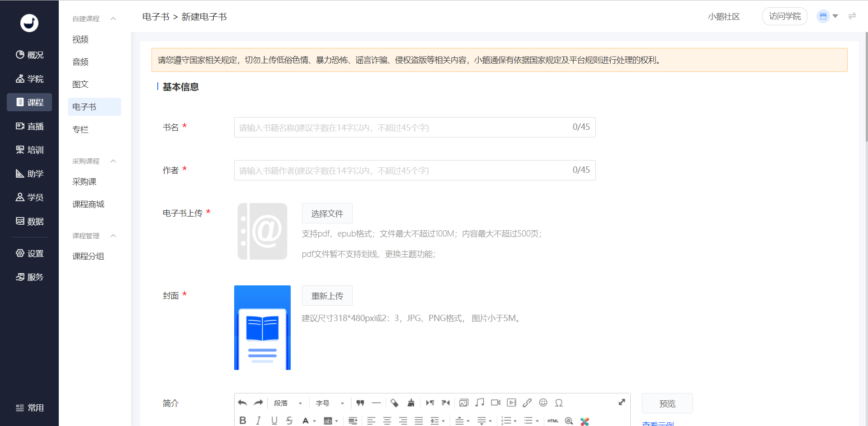
Task: Click the undo arrow in editor toolbar
Action: click(243, 403)
